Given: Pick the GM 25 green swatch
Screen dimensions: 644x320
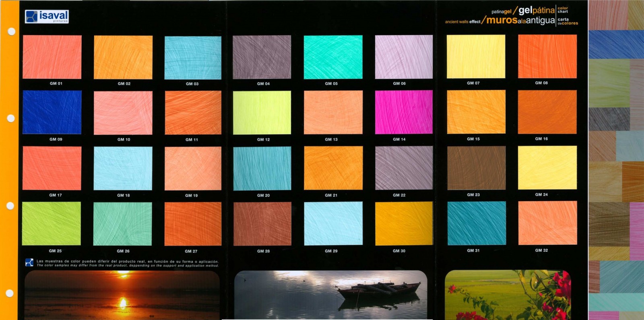Looking at the screenshot, I should [52, 223].
